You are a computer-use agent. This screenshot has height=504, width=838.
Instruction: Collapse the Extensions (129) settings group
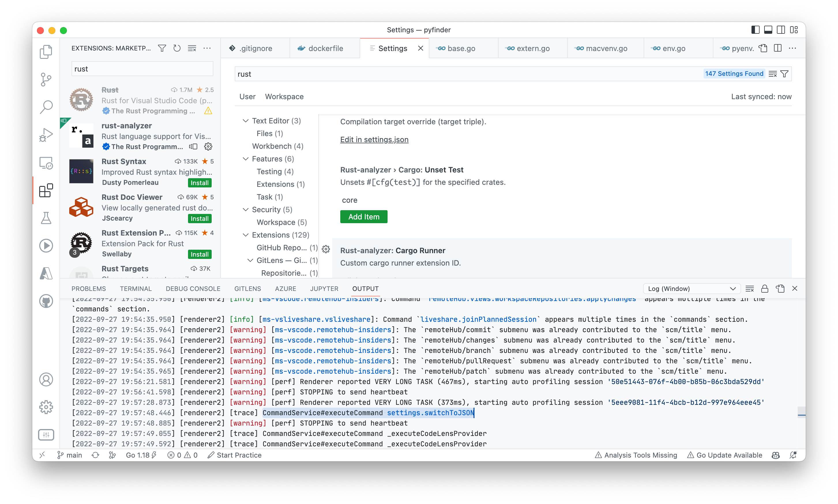246,235
